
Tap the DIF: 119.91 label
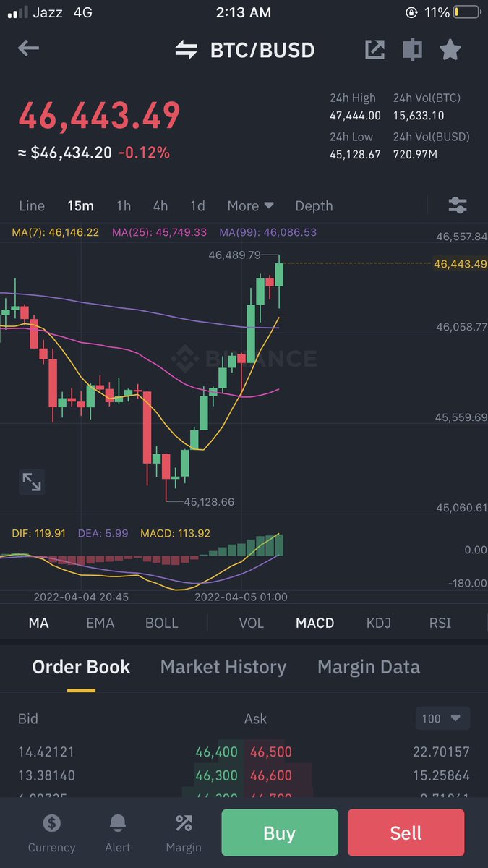pos(39,533)
